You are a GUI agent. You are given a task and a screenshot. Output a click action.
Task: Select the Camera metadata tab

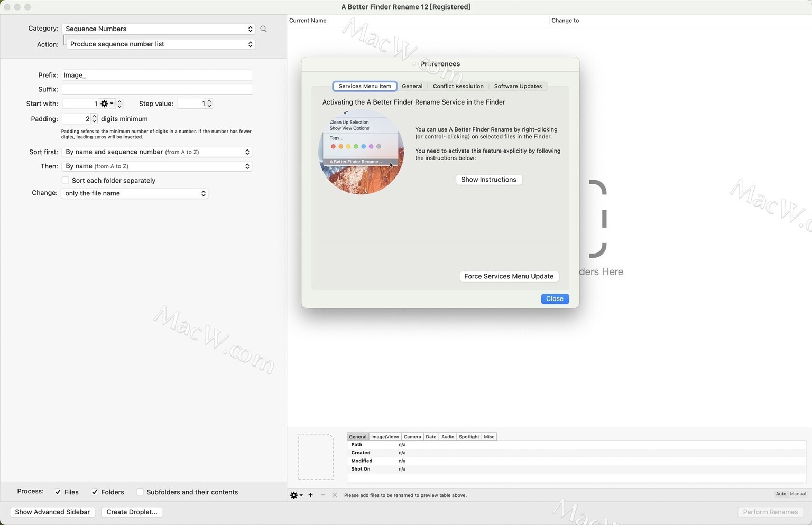(412, 437)
